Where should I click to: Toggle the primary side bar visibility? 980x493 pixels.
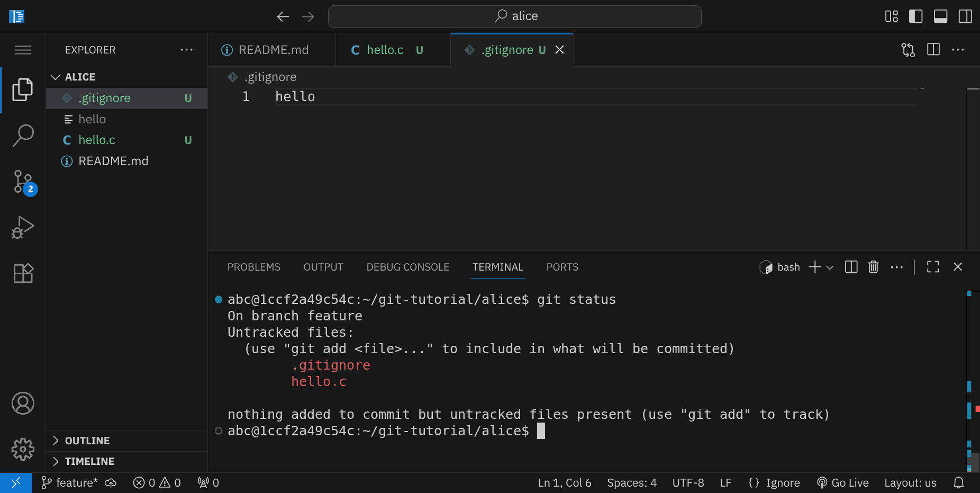pos(915,16)
